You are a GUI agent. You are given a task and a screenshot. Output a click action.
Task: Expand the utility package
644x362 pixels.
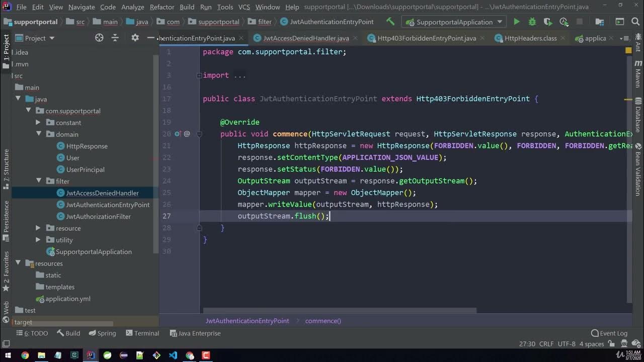pyautogui.click(x=38, y=240)
